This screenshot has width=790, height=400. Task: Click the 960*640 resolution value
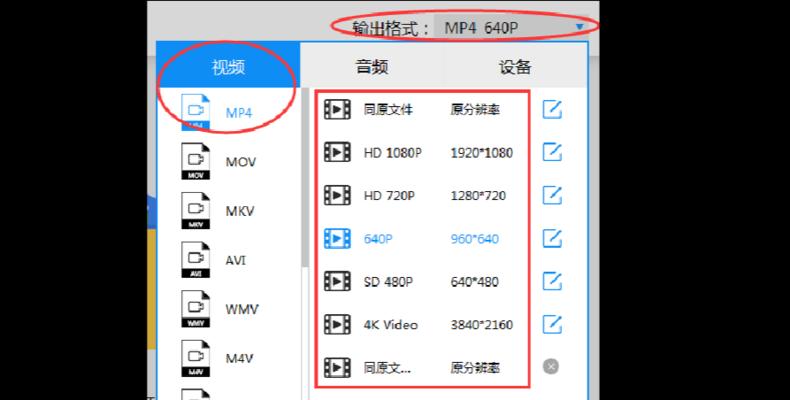(x=475, y=239)
